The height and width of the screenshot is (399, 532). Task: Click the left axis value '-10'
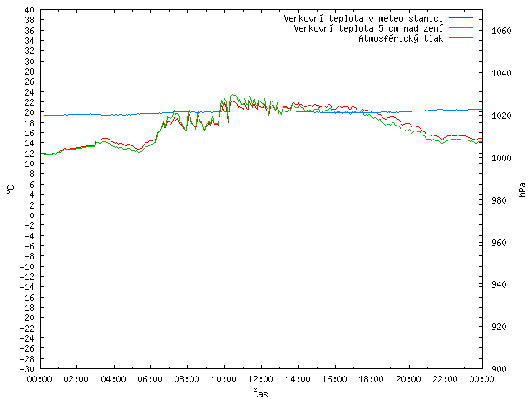(27, 267)
